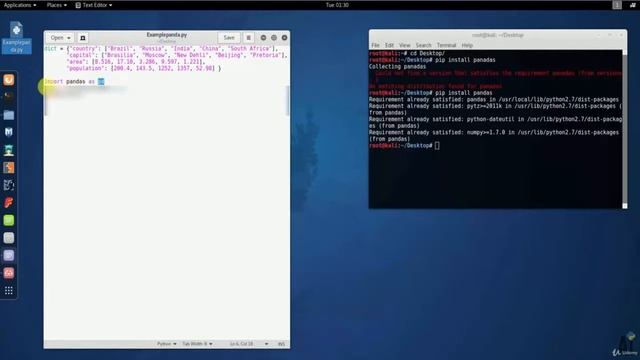This screenshot has height=360, width=640.
Task: Click the terminal prompt cursor line
Action: tap(404, 145)
